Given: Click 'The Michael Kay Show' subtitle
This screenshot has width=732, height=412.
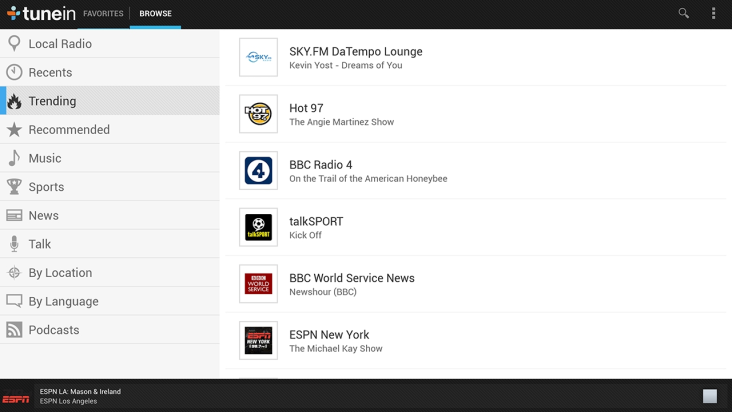Looking at the screenshot, I should coord(336,349).
